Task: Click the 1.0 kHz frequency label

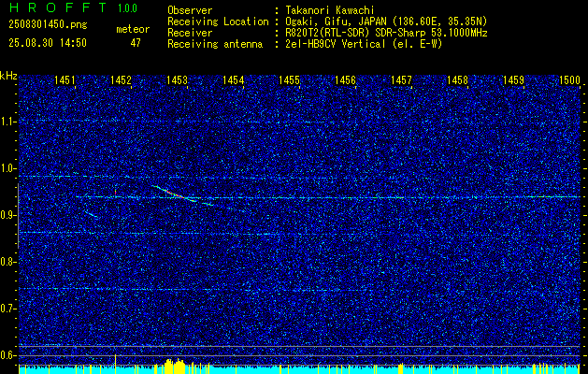Action: [7, 168]
